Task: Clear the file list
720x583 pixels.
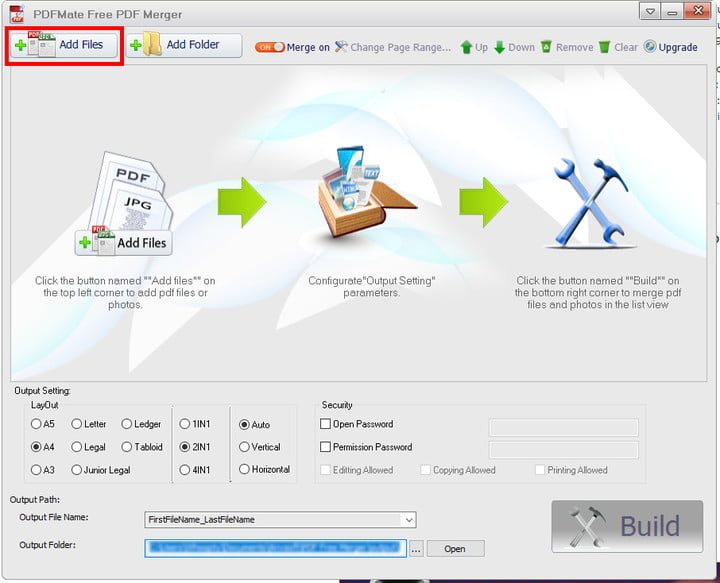Action: click(618, 47)
